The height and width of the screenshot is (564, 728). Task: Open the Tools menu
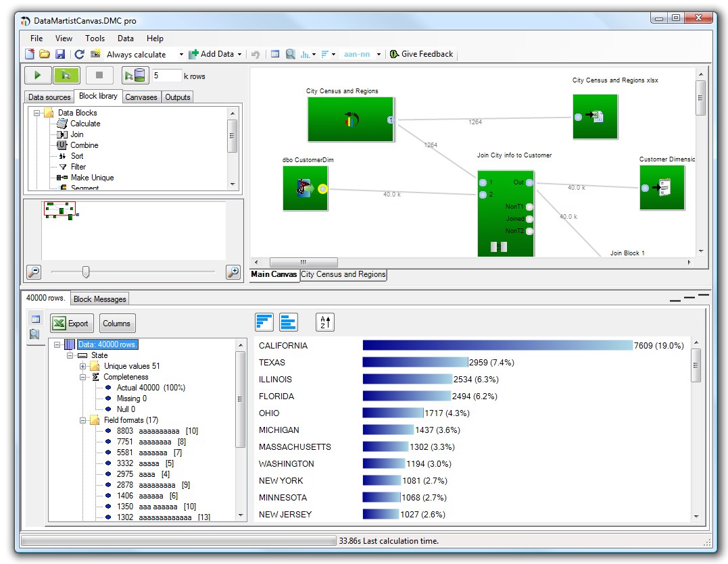[95, 39]
